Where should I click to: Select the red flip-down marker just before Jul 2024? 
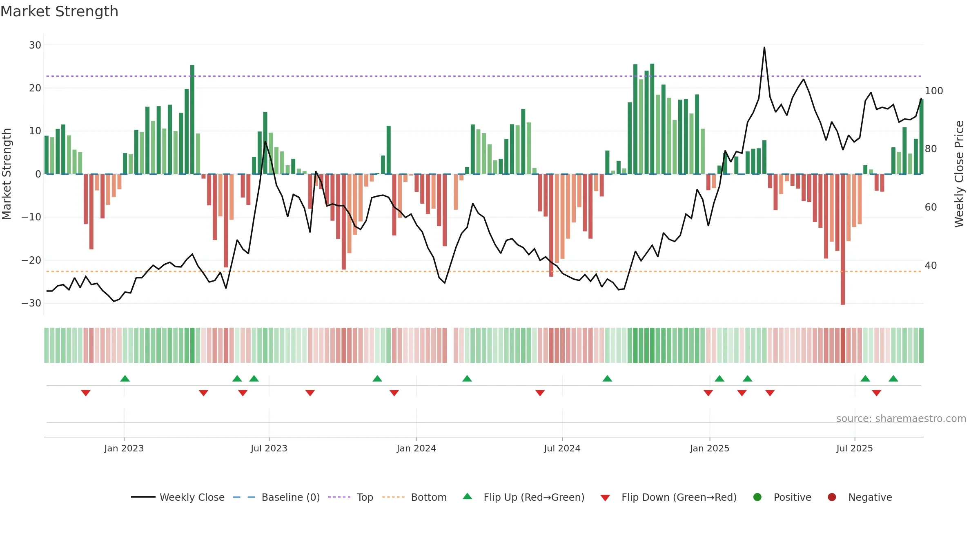point(540,393)
